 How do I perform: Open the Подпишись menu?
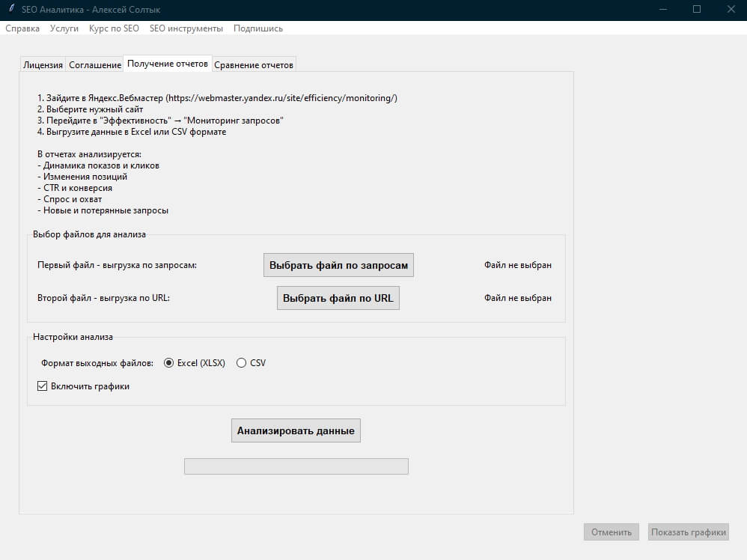pyautogui.click(x=257, y=28)
